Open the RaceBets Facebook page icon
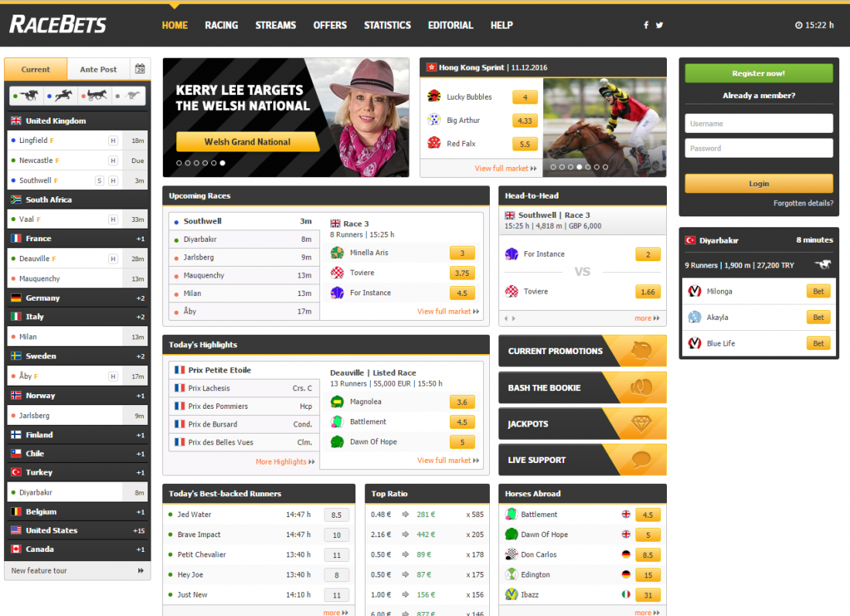 tap(646, 25)
